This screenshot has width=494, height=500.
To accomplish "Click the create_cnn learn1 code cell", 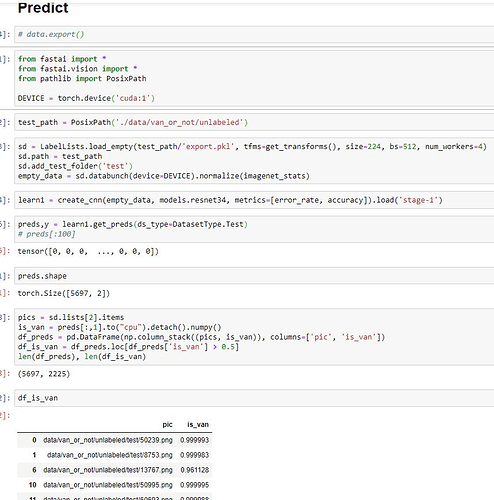I will [254, 200].
